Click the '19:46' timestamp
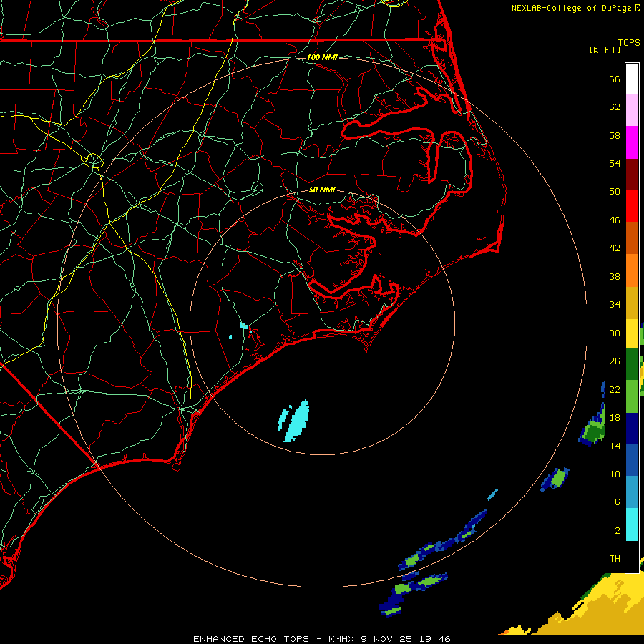Viewport: 644px width, 644px height. [x=435, y=639]
